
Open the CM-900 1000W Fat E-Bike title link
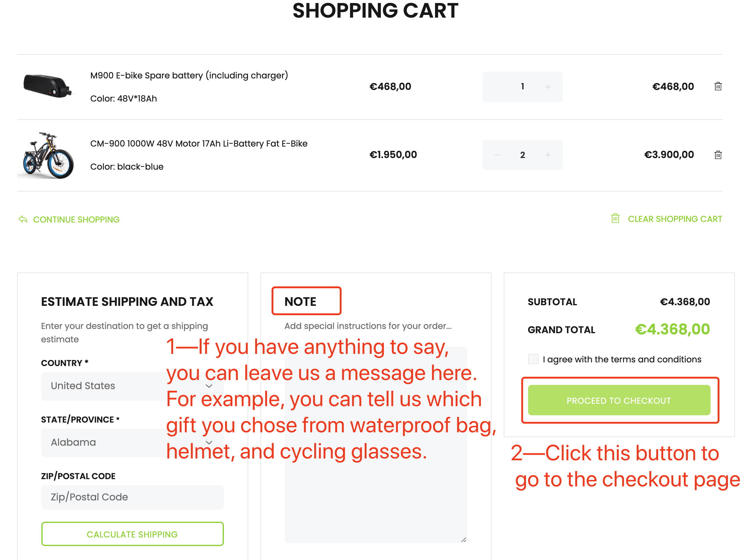pos(199,144)
